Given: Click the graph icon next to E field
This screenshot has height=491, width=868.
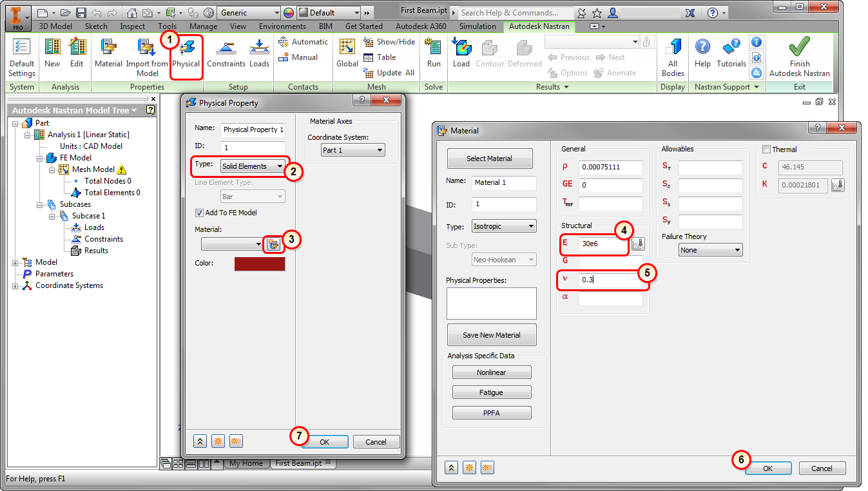Looking at the screenshot, I should coord(638,244).
